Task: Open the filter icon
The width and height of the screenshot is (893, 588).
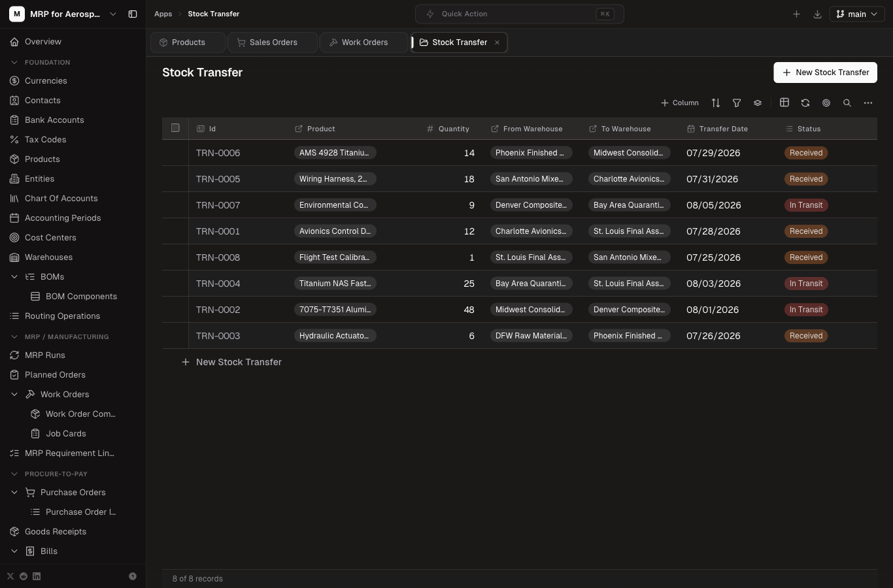Action: click(x=737, y=103)
